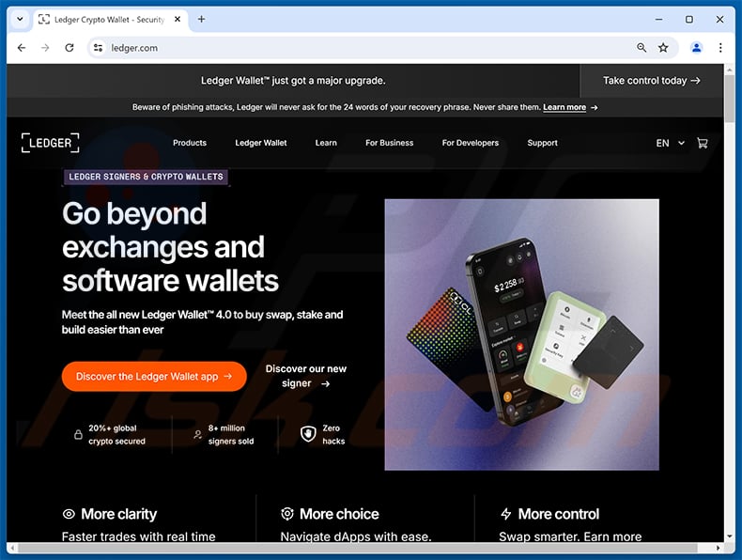Click the zoom magnifier icon in address bar

click(642, 48)
